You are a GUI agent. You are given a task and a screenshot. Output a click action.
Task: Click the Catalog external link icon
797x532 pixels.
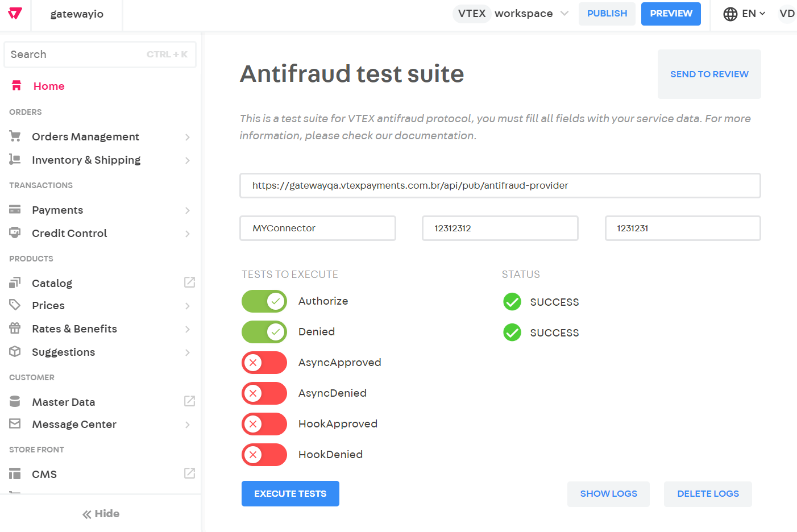(x=188, y=282)
